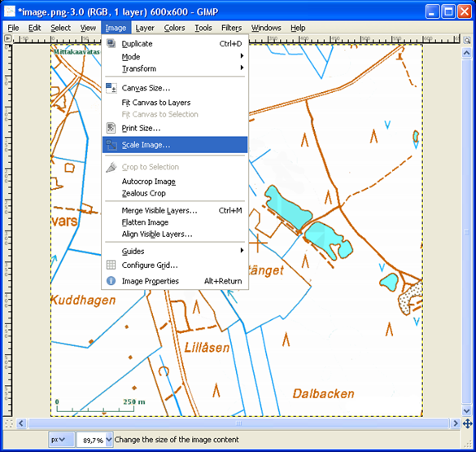The height and width of the screenshot is (452, 476).
Task: Select Configure Grid… entry
Action: click(175, 265)
